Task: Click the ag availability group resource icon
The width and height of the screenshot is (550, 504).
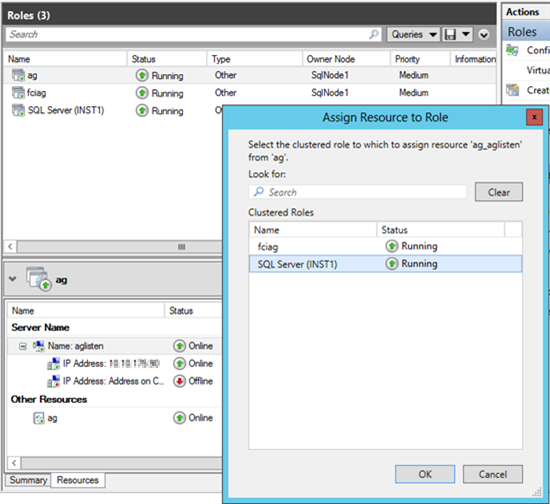Action: point(39,418)
